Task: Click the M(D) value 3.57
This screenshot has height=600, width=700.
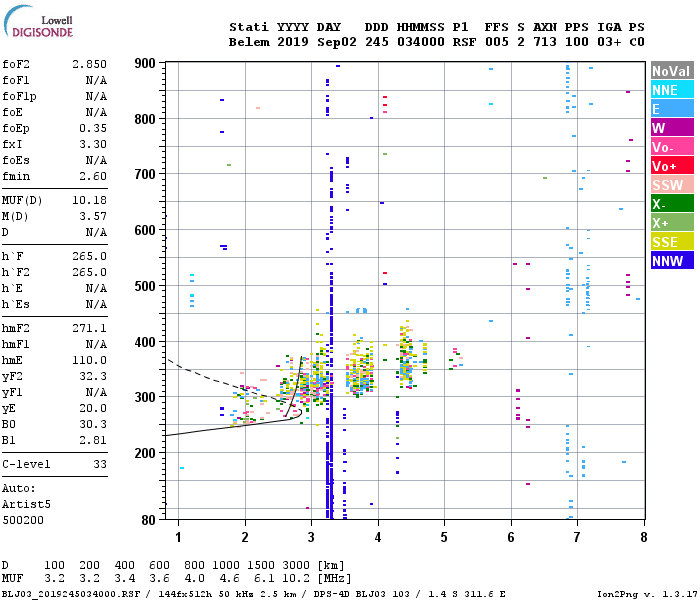Action: tap(93, 217)
